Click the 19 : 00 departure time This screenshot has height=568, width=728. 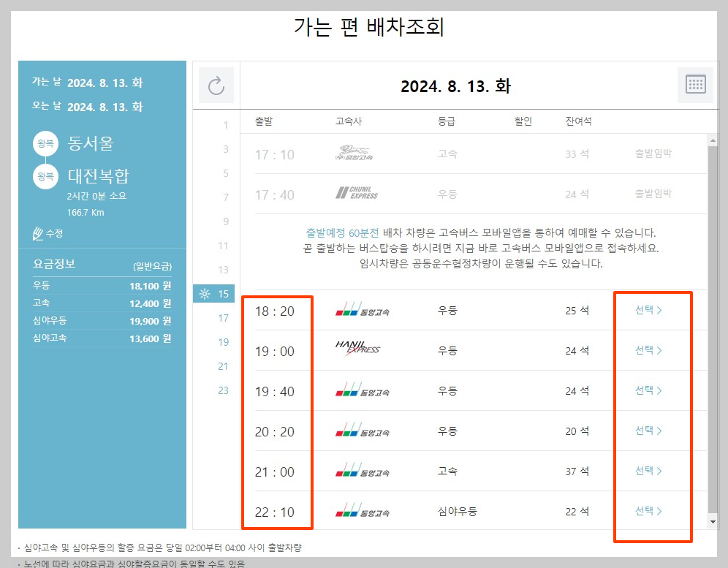pyautogui.click(x=274, y=352)
